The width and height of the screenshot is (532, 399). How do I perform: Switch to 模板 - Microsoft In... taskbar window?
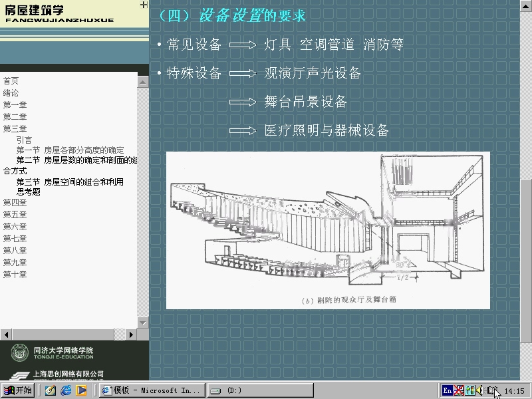(x=152, y=390)
